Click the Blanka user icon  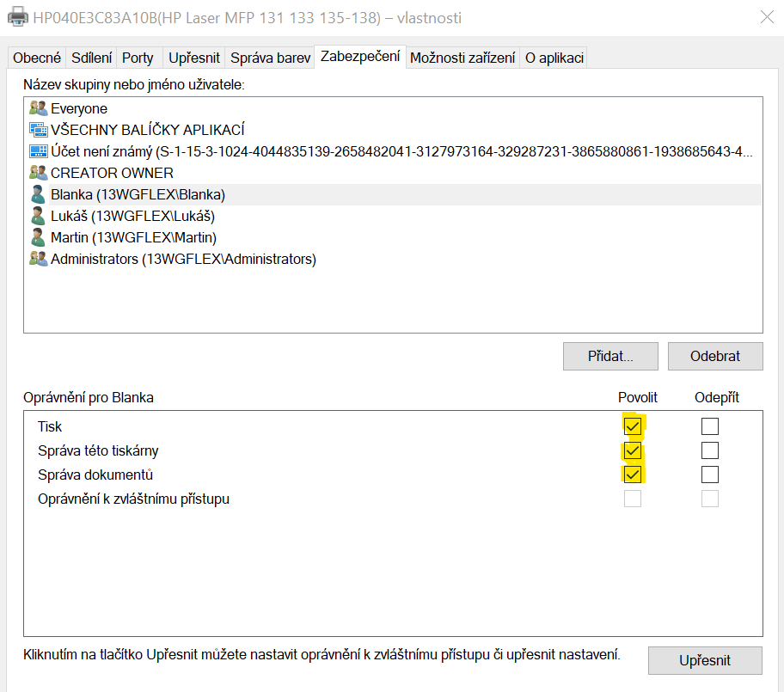tap(38, 194)
